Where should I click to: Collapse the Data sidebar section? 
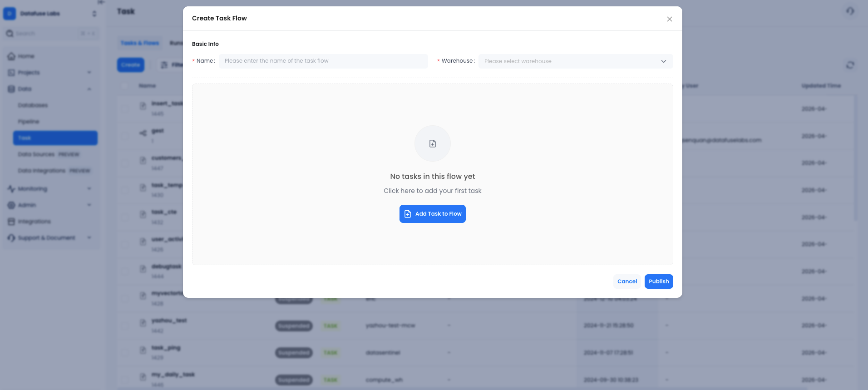89,89
